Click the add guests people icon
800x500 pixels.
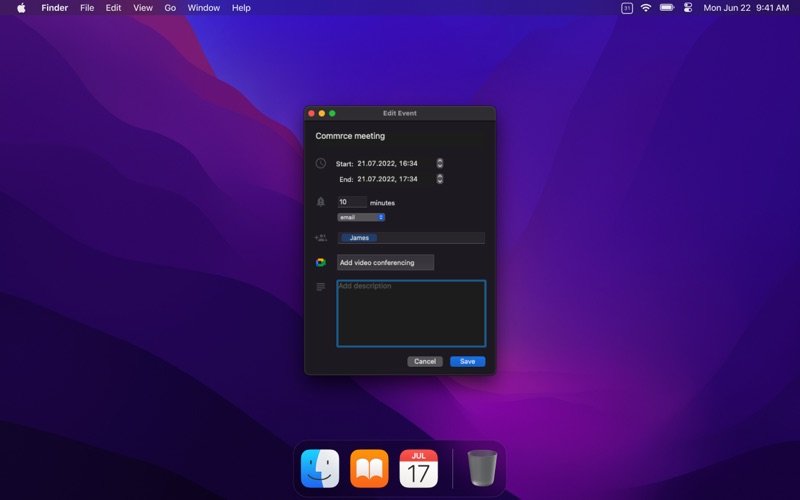320,238
